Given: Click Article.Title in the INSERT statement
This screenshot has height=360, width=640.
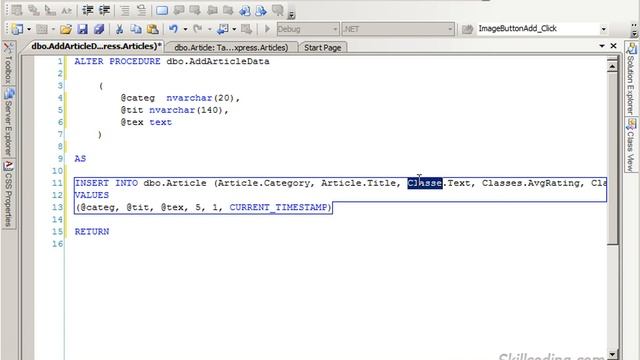Looking at the screenshot, I should (x=358, y=183).
